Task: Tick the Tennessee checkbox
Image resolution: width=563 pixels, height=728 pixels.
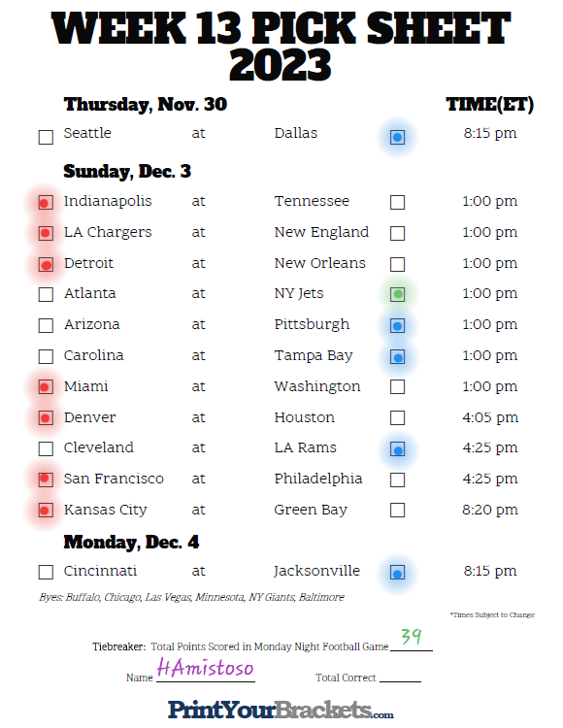Action: pyautogui.click(x=397, y=203)
